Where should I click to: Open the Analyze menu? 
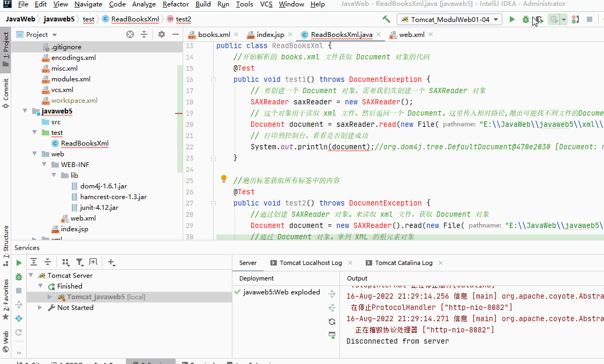tap(144, 4)
